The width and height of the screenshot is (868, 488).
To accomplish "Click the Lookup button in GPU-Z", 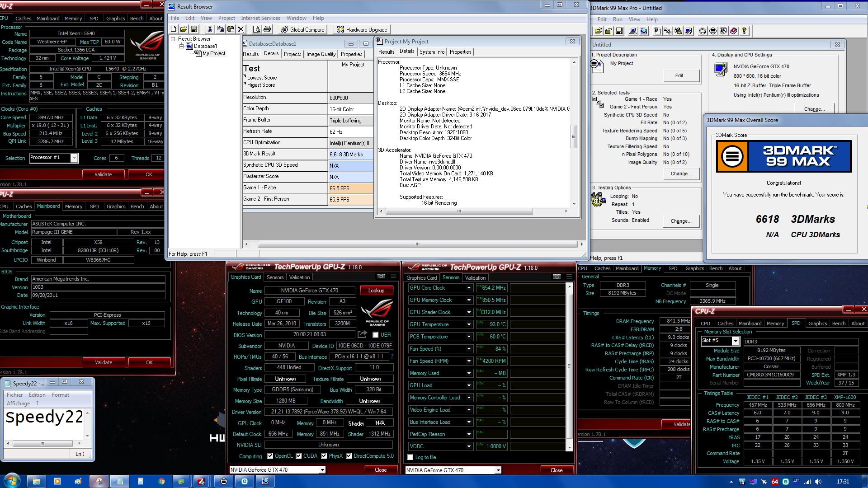I will [376, 291].
